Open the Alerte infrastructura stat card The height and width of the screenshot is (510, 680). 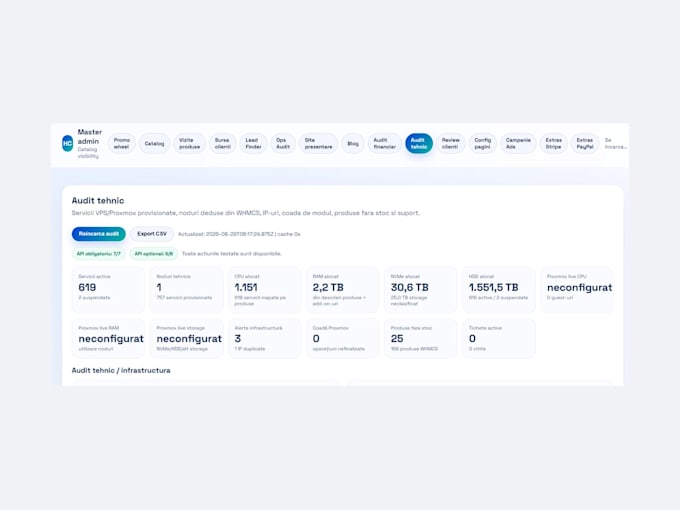[x=265, y=338]
